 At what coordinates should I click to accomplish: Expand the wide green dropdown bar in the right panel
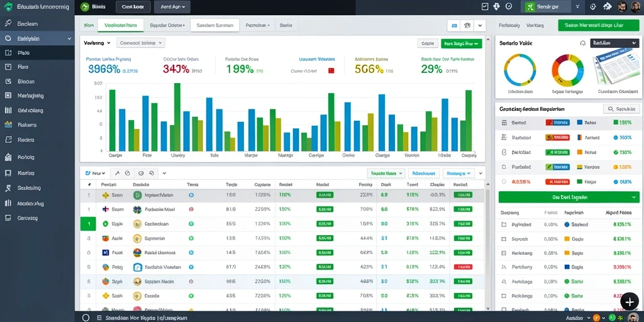click(569, 197)
